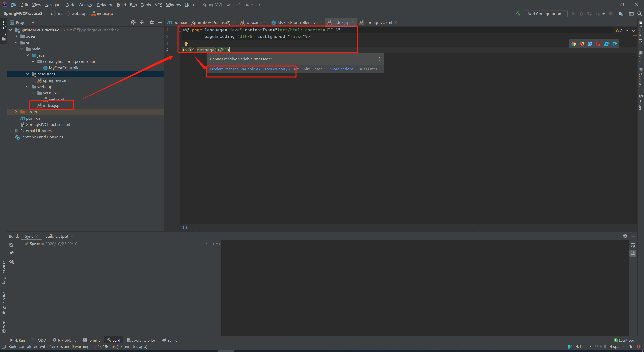Toggle the eye view filter in Build panel
Image resolution: width=644 pixels, height=352 pixels.
point(11,262)
